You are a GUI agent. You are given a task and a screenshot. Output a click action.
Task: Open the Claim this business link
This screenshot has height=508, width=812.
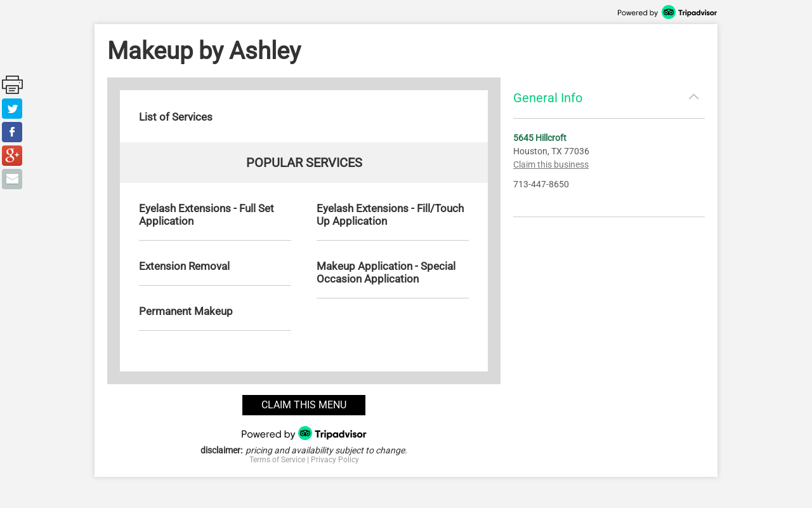[x=551, y=164]
